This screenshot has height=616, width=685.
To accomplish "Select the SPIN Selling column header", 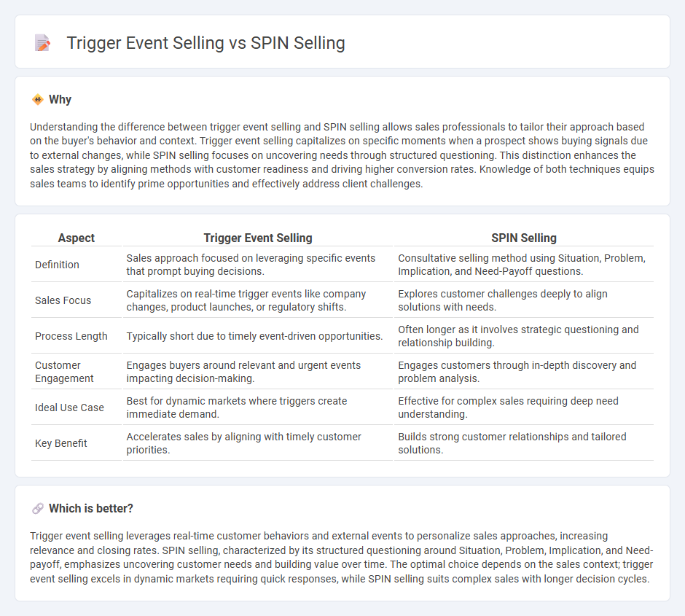I will (x=524, y=238).
